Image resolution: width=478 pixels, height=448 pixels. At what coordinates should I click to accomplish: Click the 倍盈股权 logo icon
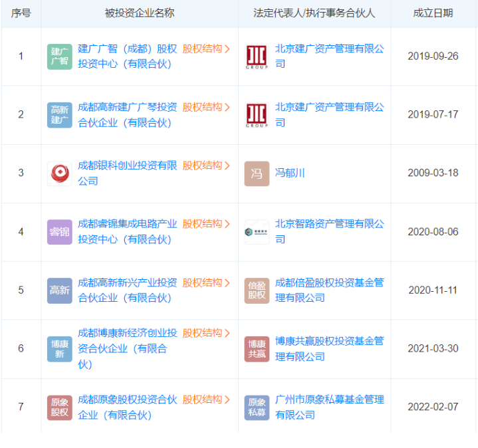pos(257,290)
